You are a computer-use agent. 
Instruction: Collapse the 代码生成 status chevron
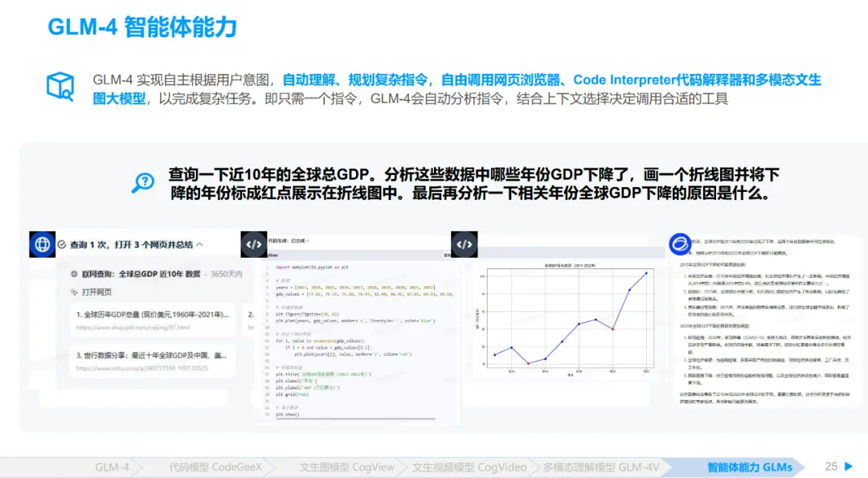[x=308, y=241]
